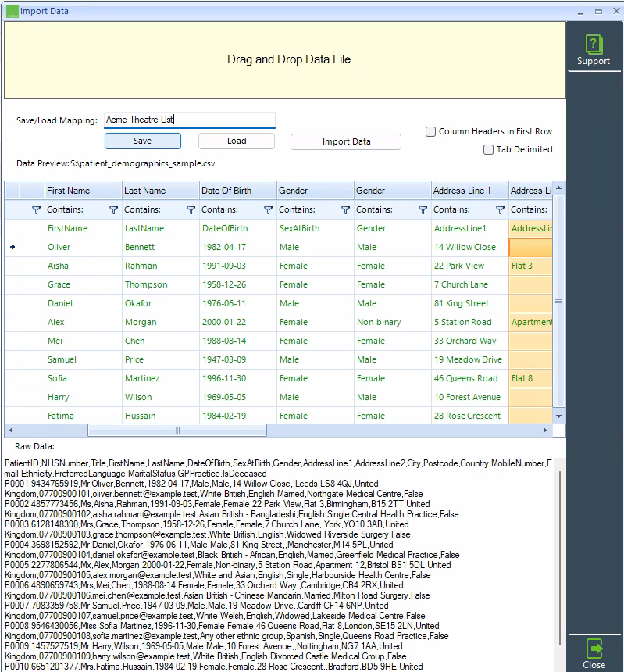Select the cell 'Flat 3'
The width and height of the screenshot is (624, 672).
pyautogui.click(x=530, y=266)
